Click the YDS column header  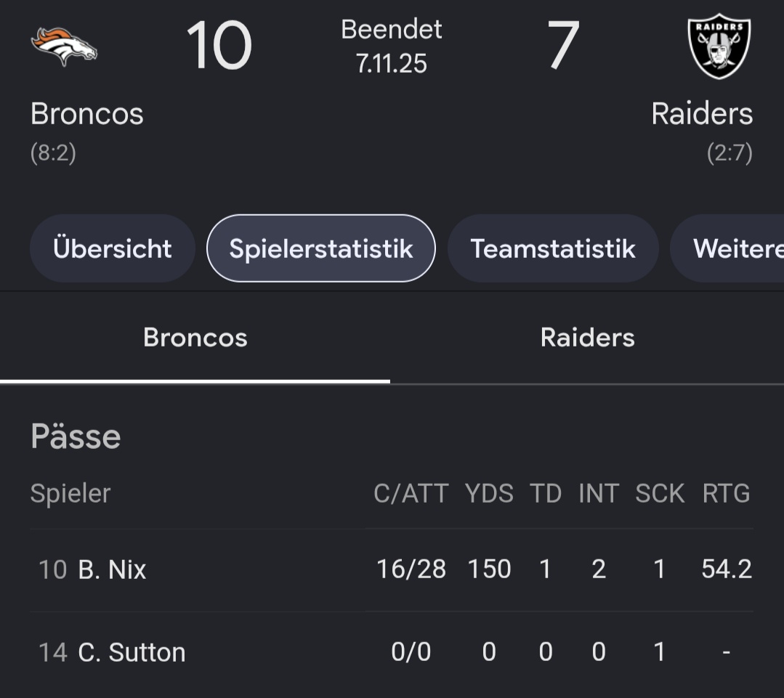coord(489,494)
